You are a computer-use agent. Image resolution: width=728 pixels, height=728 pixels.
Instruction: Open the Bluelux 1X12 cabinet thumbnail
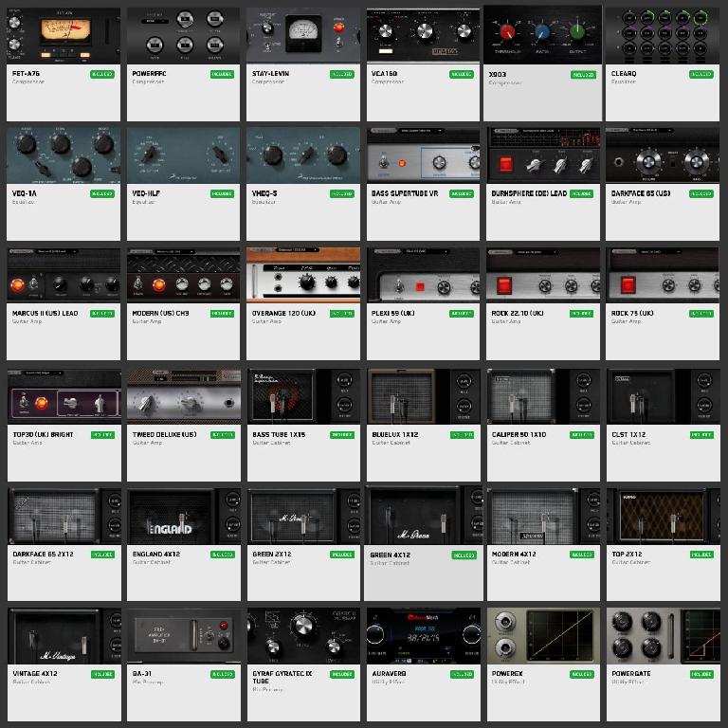424,396
